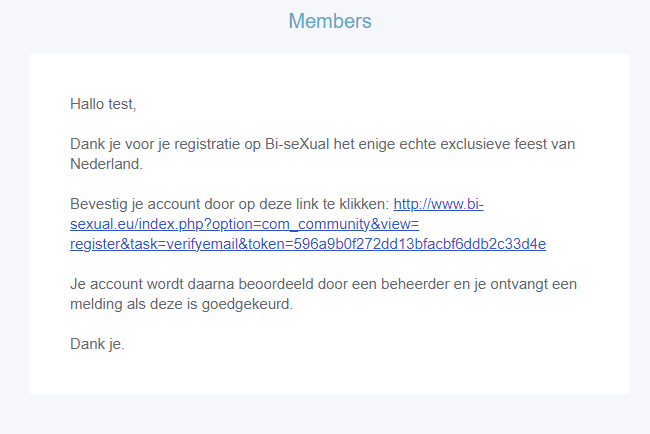Image resolution: width=650 pixels, height=434 pixels.
Task: Click the closing 'Dank je.' text
Action: click(97, 344)
